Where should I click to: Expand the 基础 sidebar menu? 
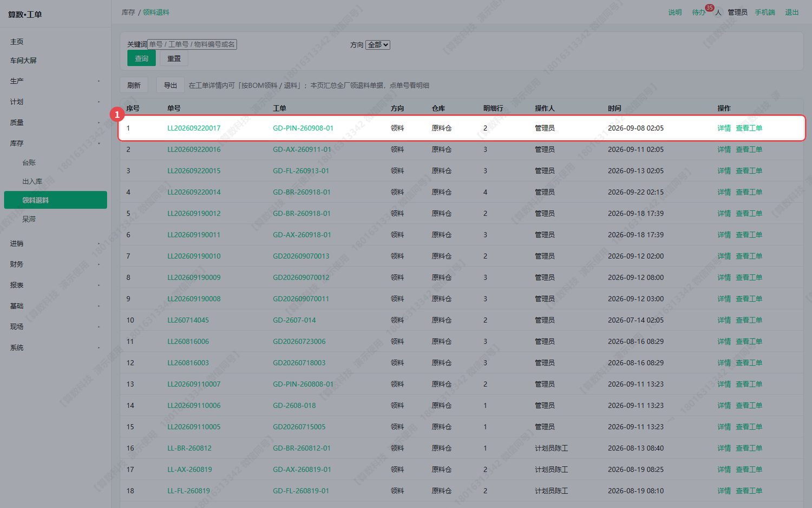pyautogui.click(x=55, y=306)
